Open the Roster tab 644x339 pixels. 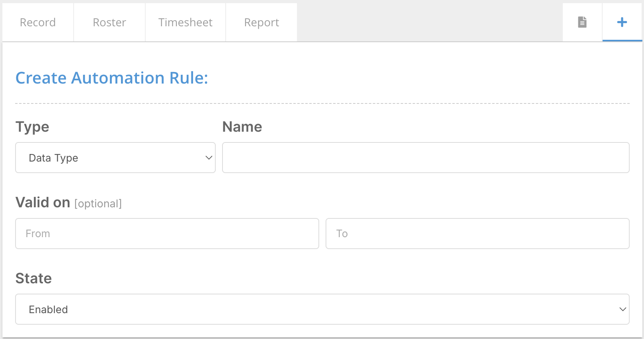tap(109, 23)
